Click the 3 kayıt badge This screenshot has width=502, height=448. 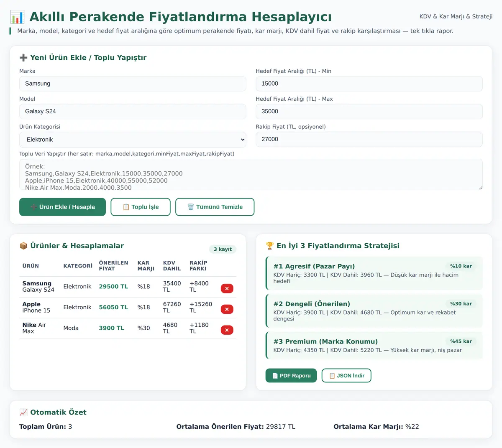click(x=223, y=249)
